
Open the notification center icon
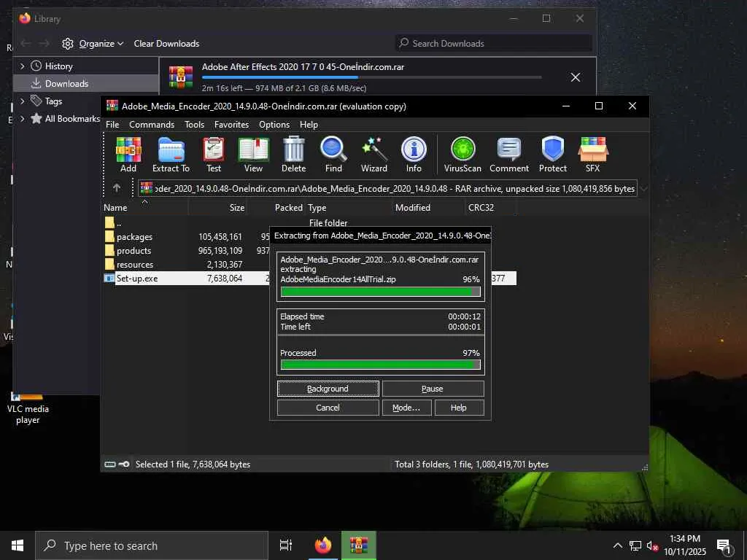coord(724,545)
